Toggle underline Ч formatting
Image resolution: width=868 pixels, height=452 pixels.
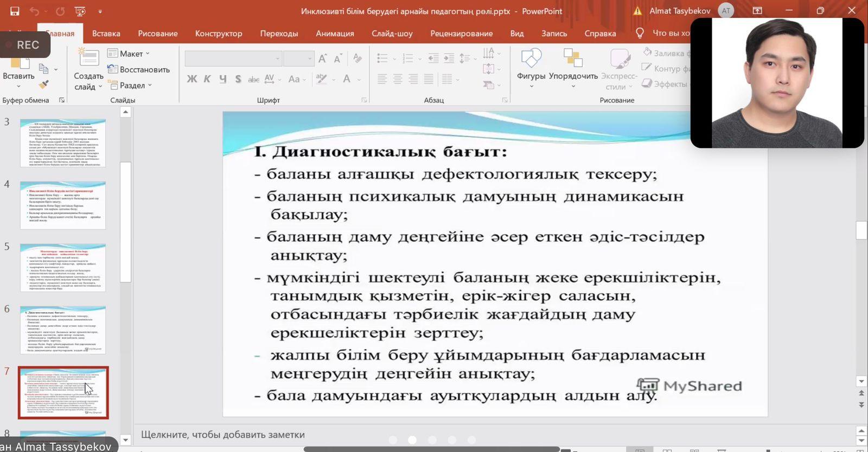pyautogui.click(x=222, y=79)
